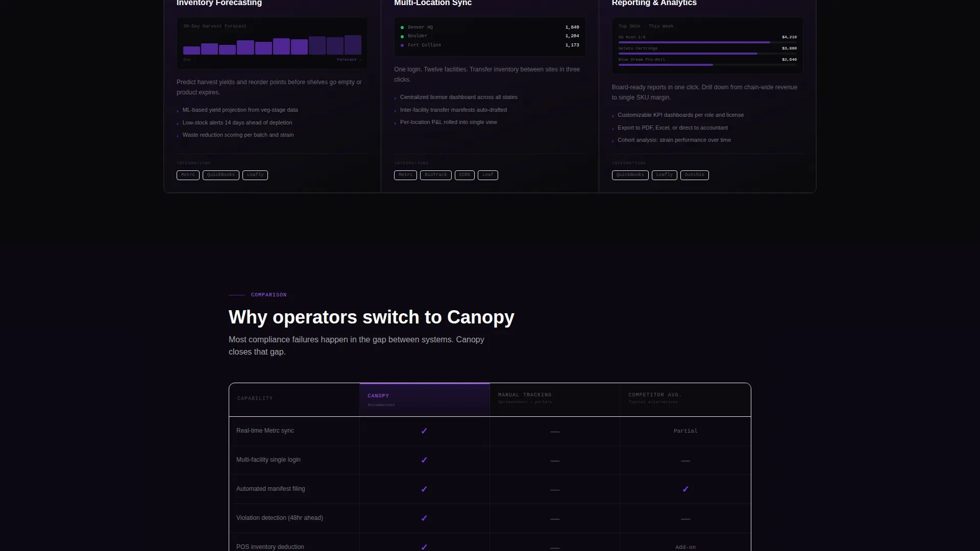This screenshot has width=980, height=551.
Task: Click the Canopy checkmark for Multi-facility single login
Action: point(424,460)
